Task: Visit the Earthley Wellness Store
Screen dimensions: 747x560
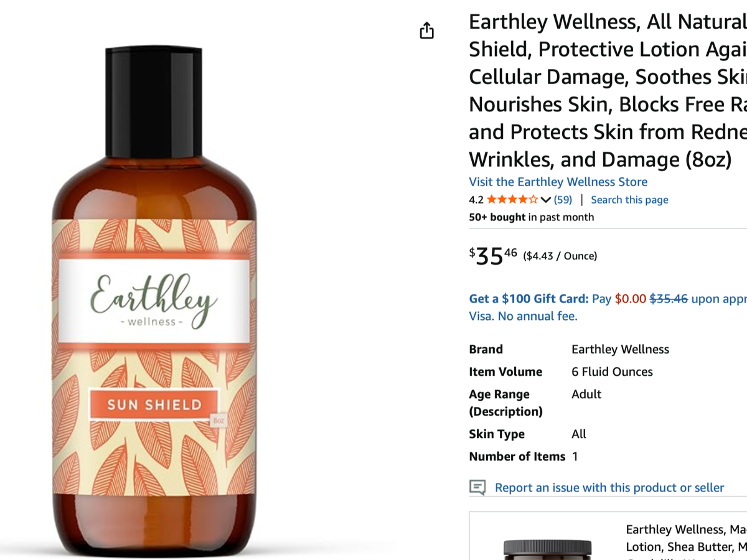Action: pyautogui.click(x=558, y=182)
